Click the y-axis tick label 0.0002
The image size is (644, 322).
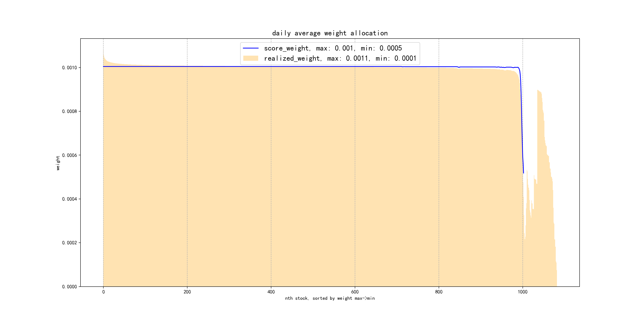70,243
